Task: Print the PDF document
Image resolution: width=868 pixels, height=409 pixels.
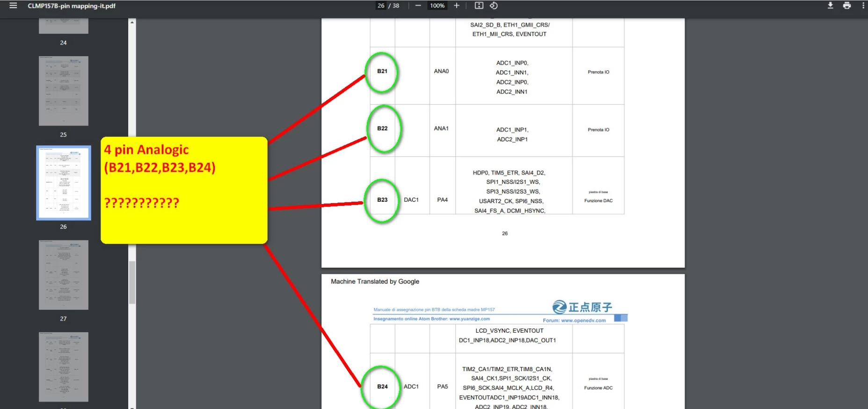Action: pyautogui.click(x=847, y=6)
